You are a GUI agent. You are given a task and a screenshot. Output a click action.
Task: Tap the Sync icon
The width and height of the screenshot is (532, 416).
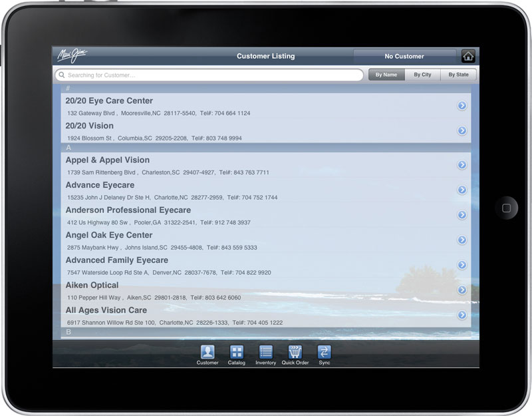pos(324,352)
